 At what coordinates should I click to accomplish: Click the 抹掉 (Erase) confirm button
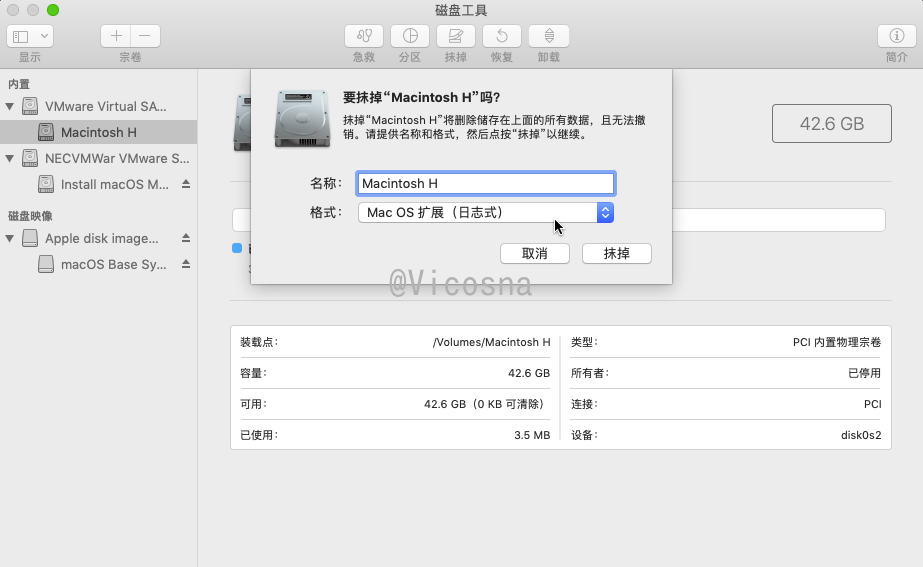(x=616, y=254)
